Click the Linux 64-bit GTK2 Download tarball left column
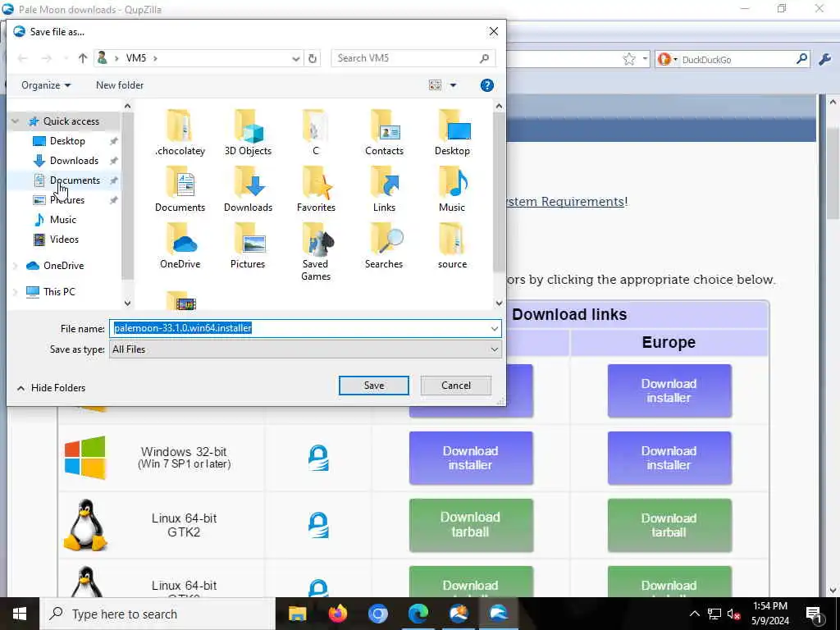This screenshot has height=630, width=840. pyautogui.click(x=471, y=526)
